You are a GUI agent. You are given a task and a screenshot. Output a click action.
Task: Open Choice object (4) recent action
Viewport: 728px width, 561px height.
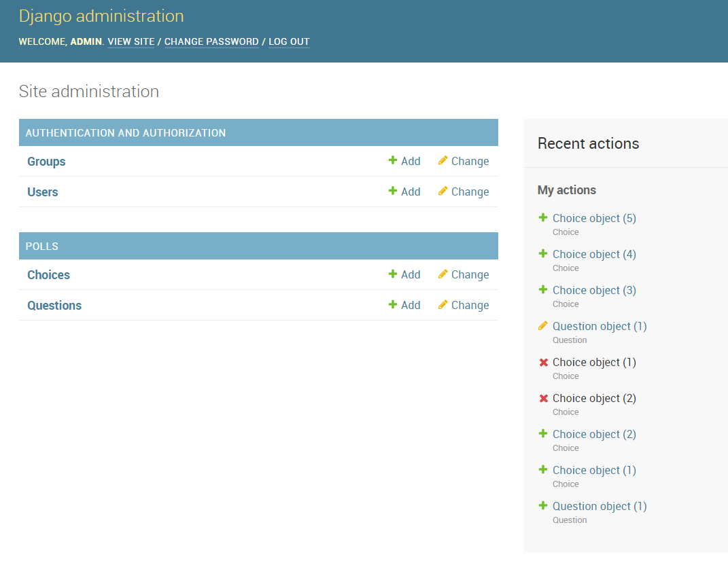pyautogui.click(x=594, y=254)
